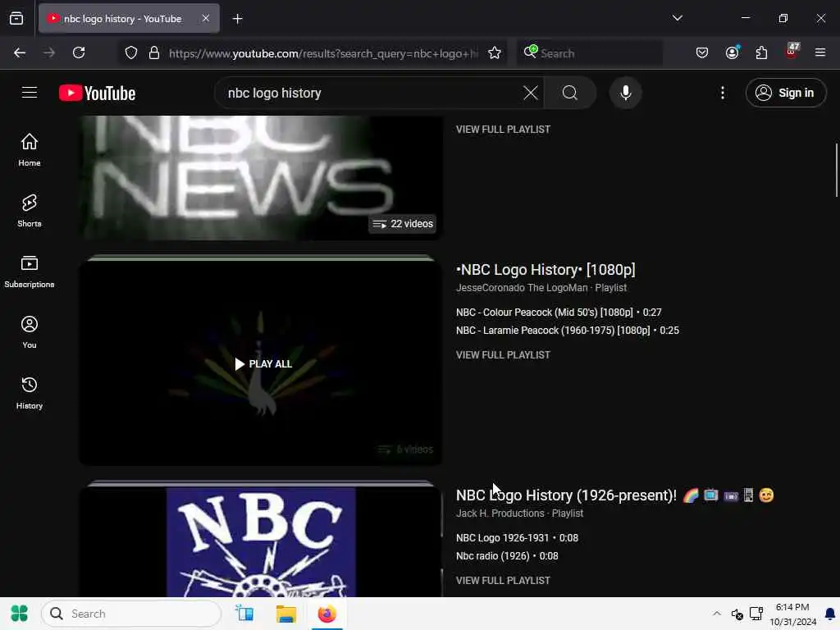Start voice search with the microphone
The width and height of the screenshot is (840, 630).
pos(625,93)
